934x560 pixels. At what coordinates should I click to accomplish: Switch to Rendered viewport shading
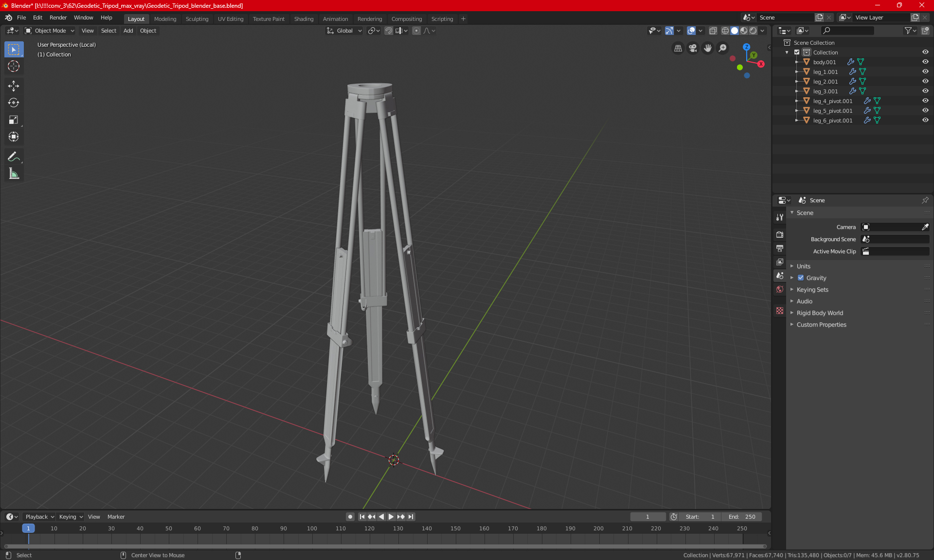(x=753, y=31)
